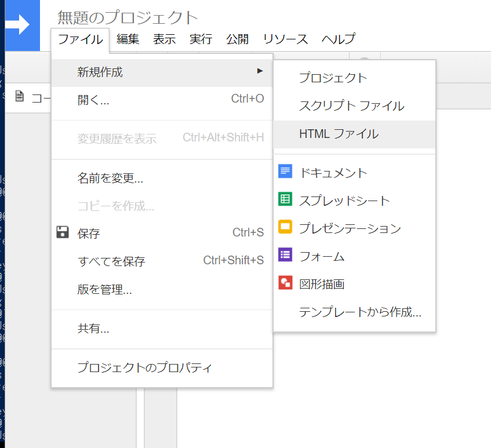This screenshot has width=491, height=448.
Task: Click the file icon beside コー
Action: coord(19,96)
